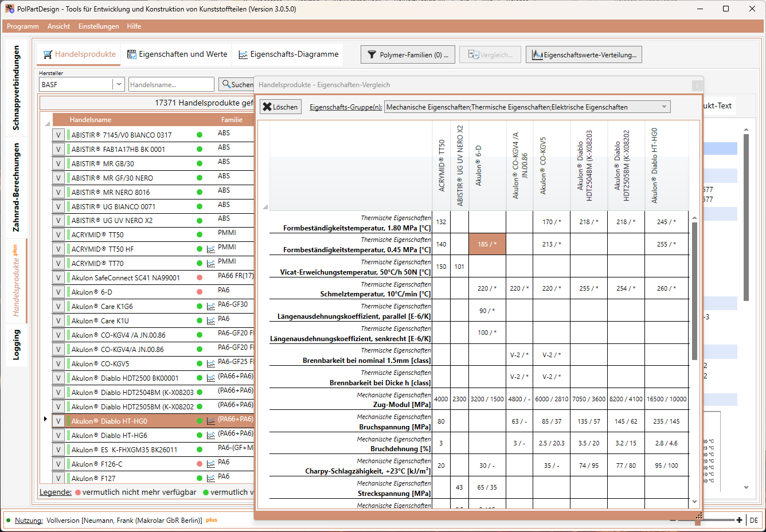Toggle V compare button for ABISTIR FAB1A17HB BK 0001
766x532 pixels.
coord(58,150)
